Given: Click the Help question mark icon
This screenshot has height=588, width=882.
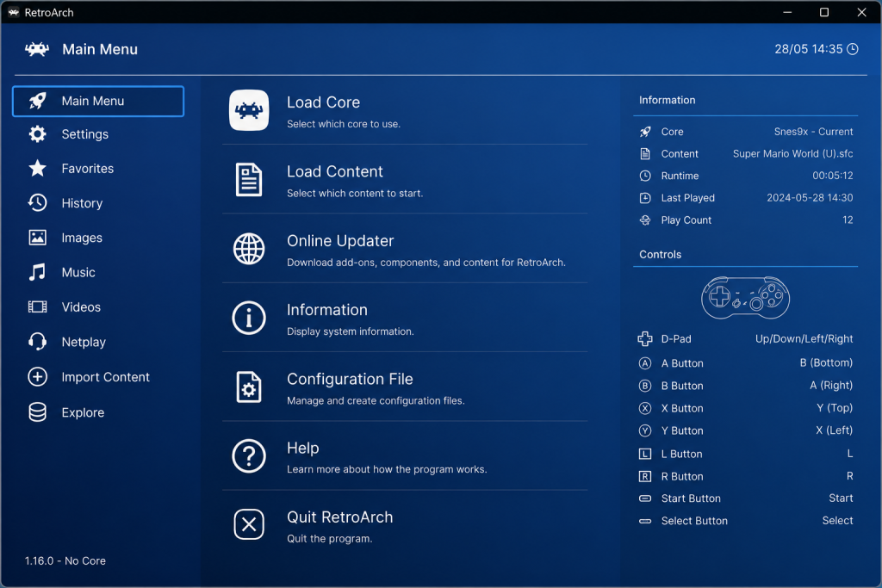Looking at the screenshot, I should coord(249,456).
